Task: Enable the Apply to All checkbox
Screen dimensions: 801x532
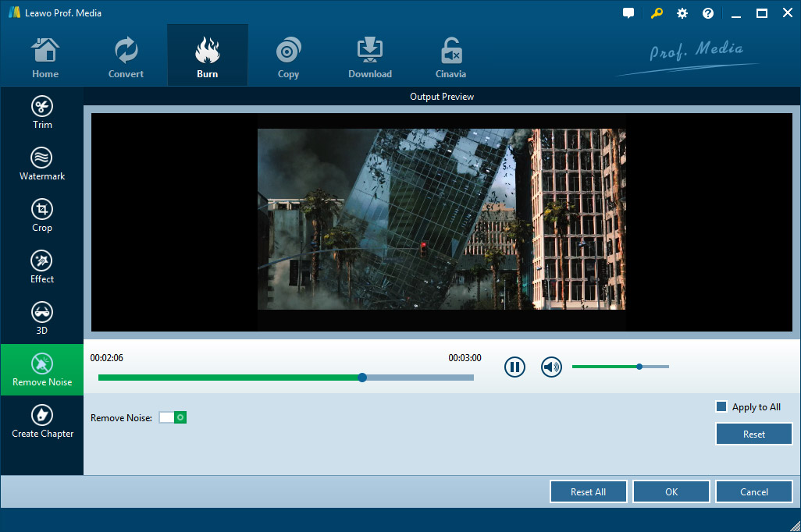Action: pyautogui.click(x=721, y=407)
